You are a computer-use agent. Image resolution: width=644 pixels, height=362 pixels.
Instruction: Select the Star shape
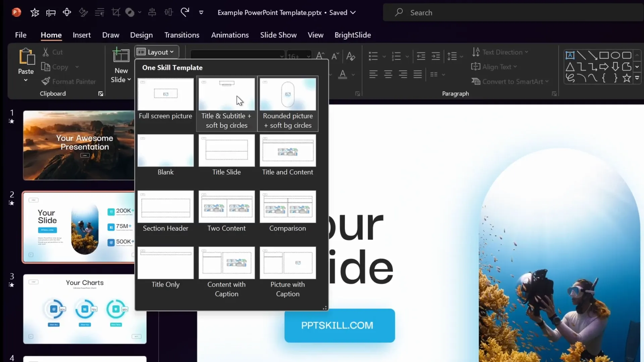[x=627, y=78]
